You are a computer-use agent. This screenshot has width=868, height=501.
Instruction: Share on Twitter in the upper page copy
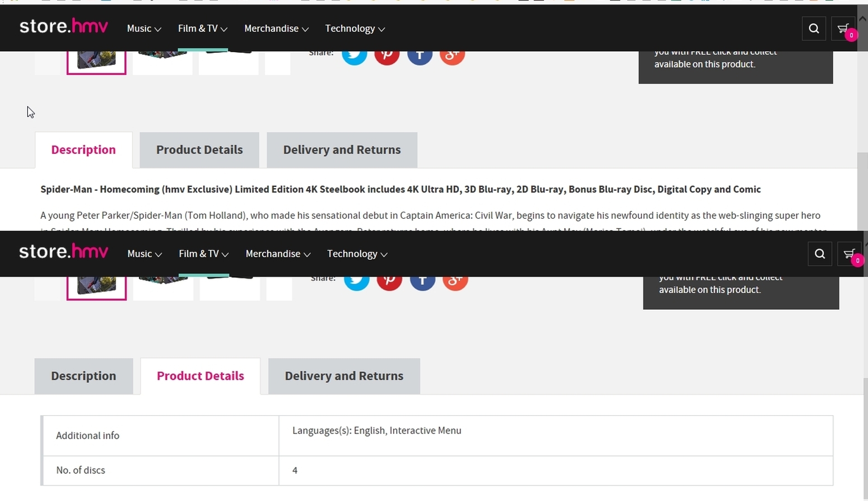[x=354, y=56]
